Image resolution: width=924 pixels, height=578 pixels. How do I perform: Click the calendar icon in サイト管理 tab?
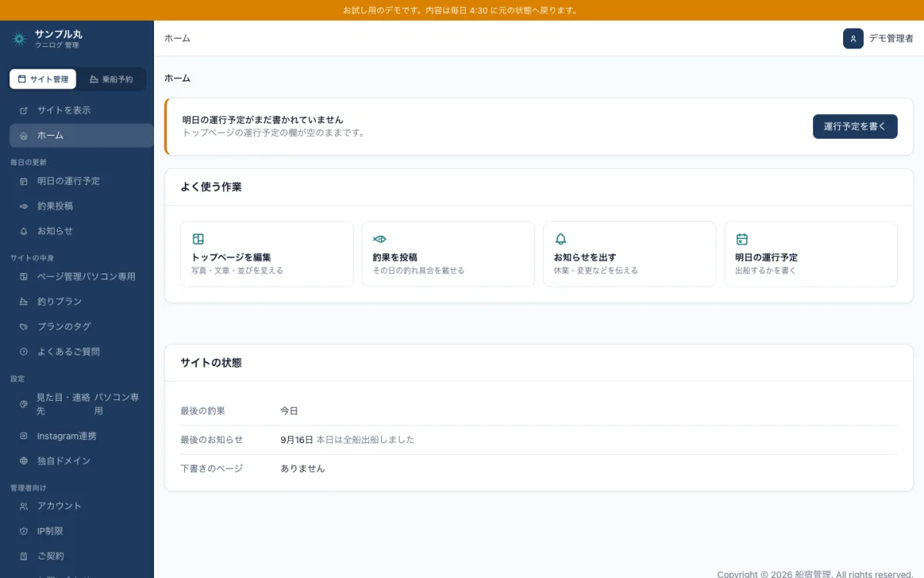pyautogui.click(x=22, y=79)
